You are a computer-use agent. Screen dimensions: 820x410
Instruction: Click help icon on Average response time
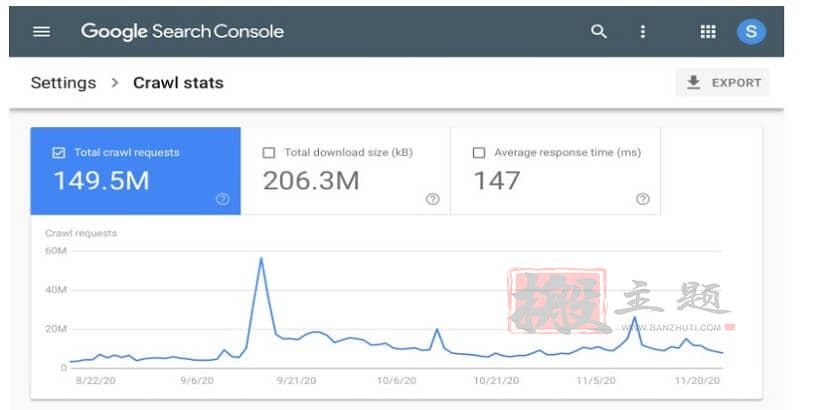[643, 199]
